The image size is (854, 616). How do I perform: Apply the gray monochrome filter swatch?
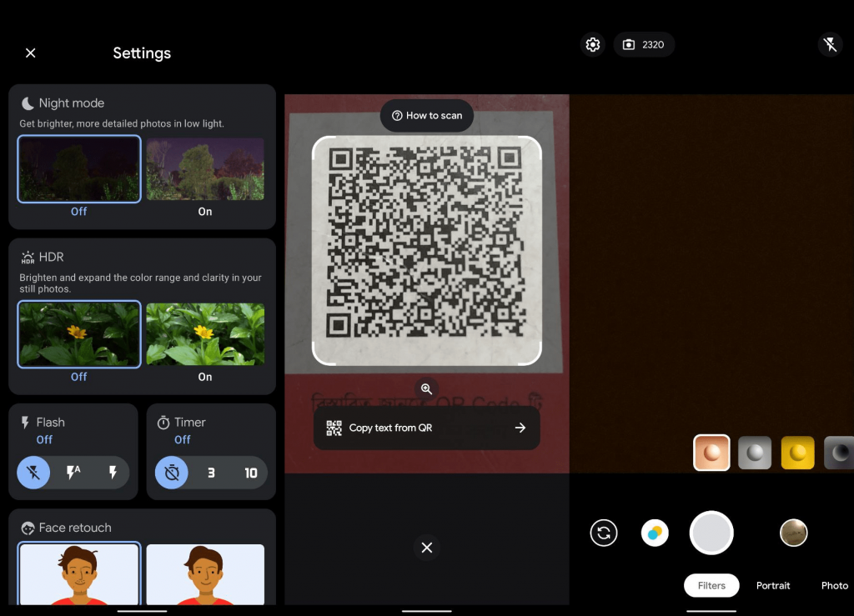pos(754,452)
